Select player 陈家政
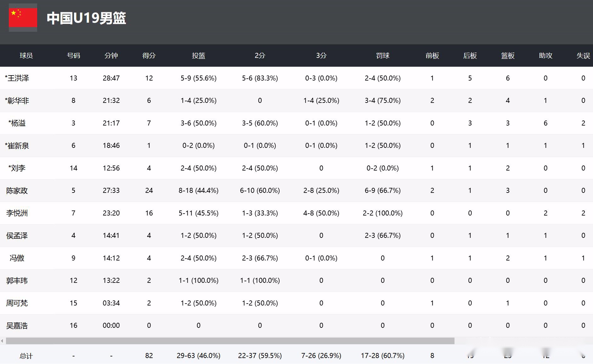Screen dimensions: 593x364 pyautogui.click(x=17, y=191)
